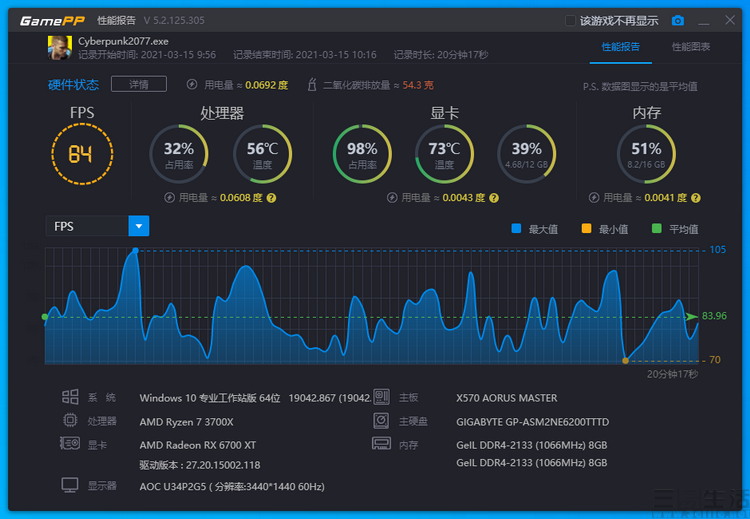Click the carbon dioxide emission icon
The width and height of the screenshot is (750, 519).
[312, 85]
